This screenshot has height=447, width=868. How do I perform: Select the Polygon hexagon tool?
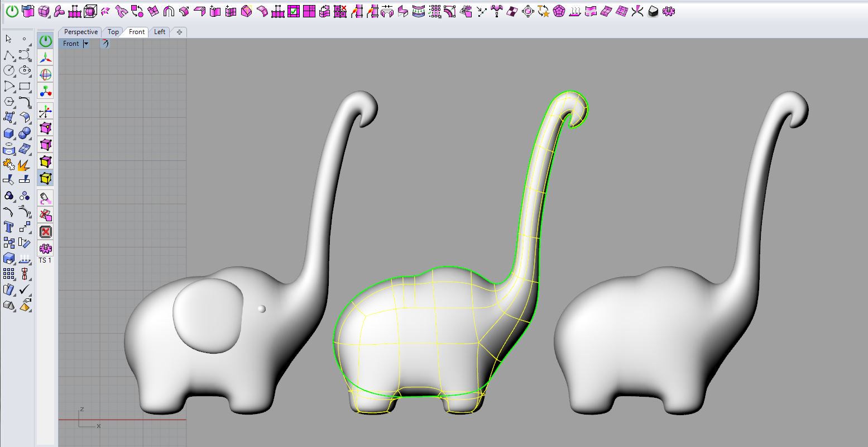(x=8, y=102)
